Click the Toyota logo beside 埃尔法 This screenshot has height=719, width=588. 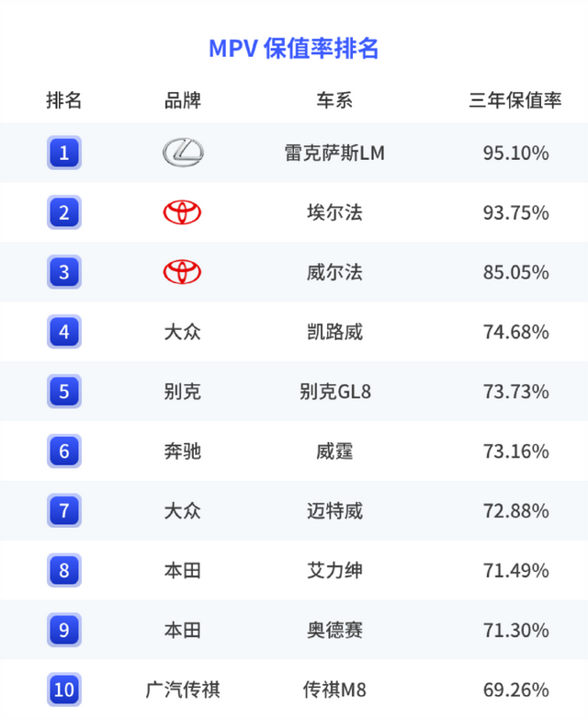[182, 212]
